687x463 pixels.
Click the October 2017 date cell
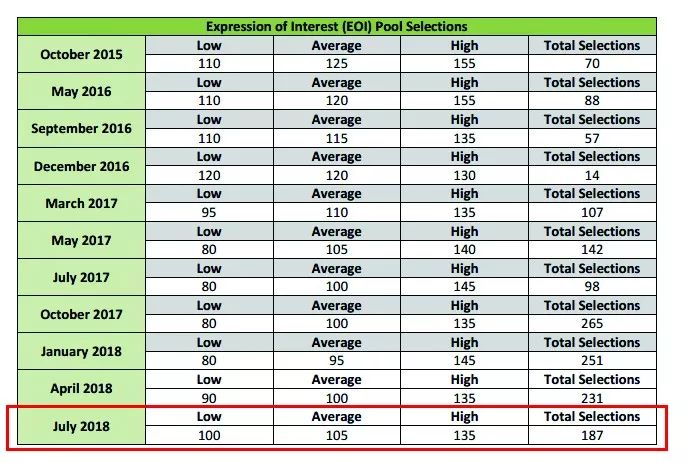coord(82,314)
